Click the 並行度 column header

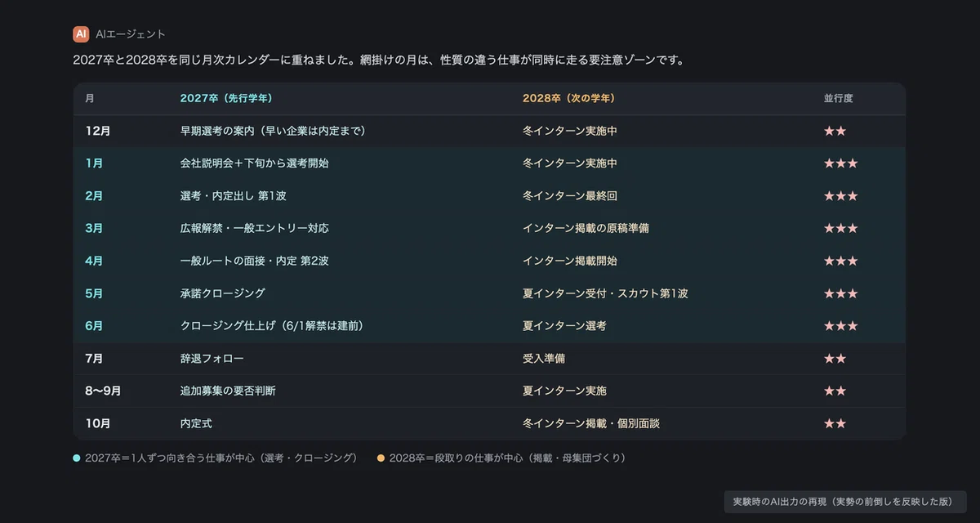pos(838,98)
